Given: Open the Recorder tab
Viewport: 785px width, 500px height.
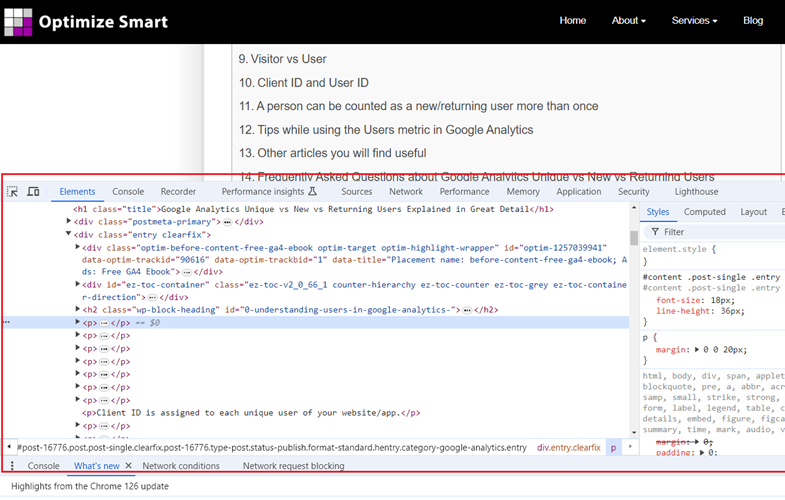Looking at the screenshot, I should point(178,192).
